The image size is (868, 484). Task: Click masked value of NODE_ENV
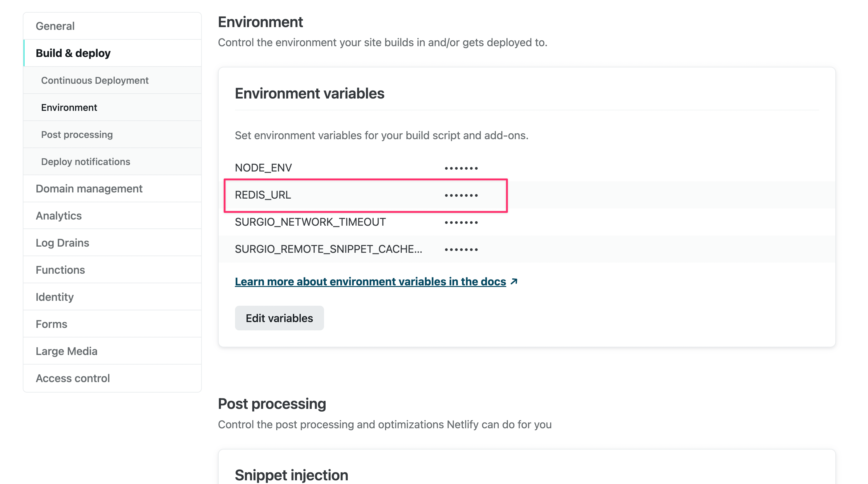tap(461, 168)
